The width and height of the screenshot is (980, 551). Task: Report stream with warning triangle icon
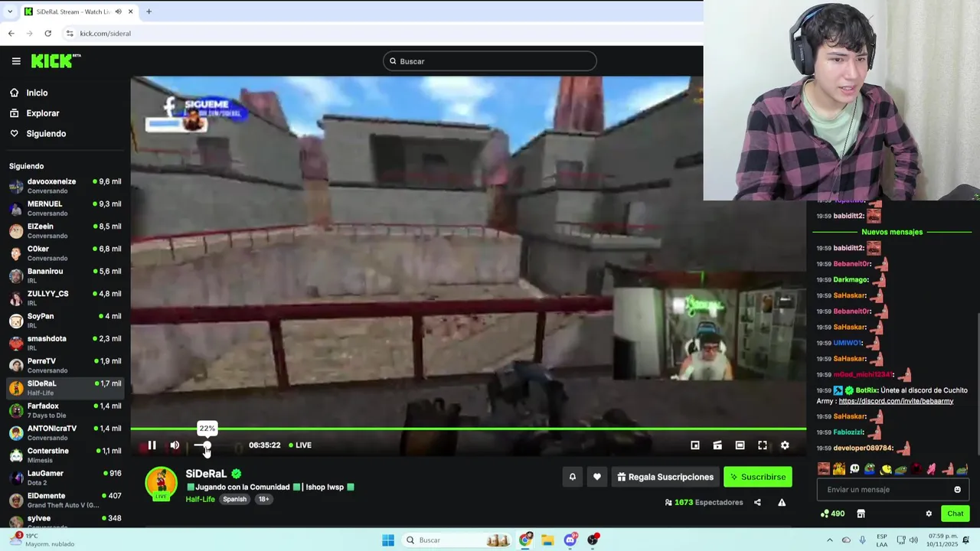782,503
